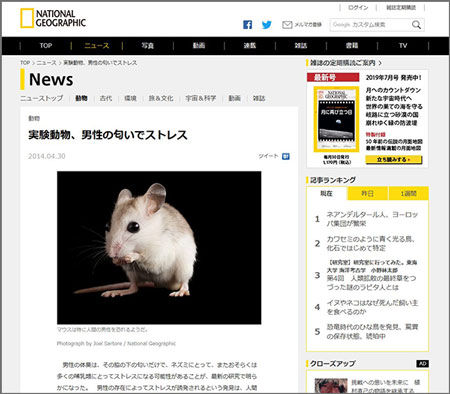Open the magazine subscription link at top right
The height and width of the screenshot is (394, 450).
tap(401, 7)
